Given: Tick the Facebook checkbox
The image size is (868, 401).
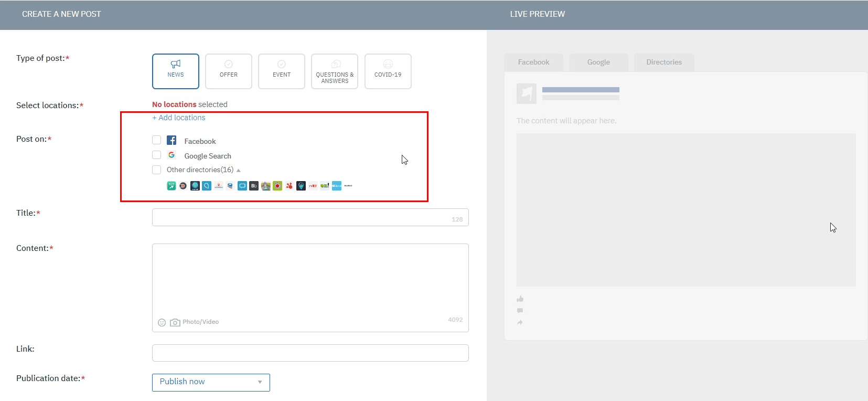Looking at the screenshot, I should point(156,140).
